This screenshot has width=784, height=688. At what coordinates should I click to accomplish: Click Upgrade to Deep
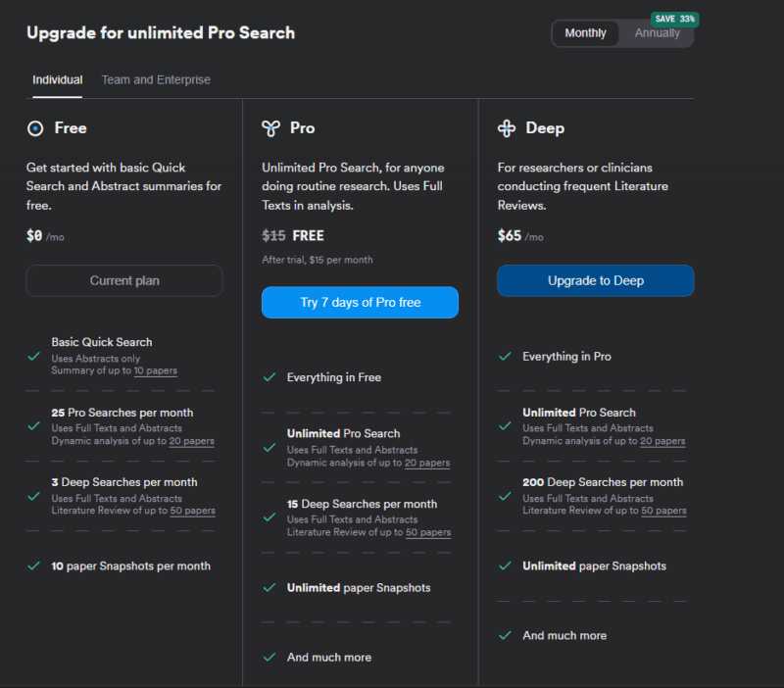click(x=595, y=280)
